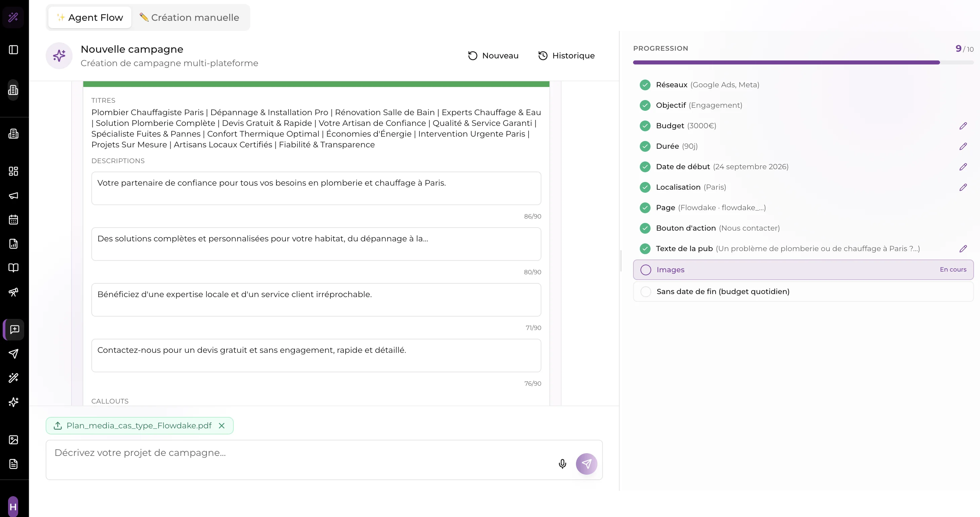This screenshot has width=980, height=517.
Task: Focus the Décrivez votre projet de campagne field
Action: (301, 460)
